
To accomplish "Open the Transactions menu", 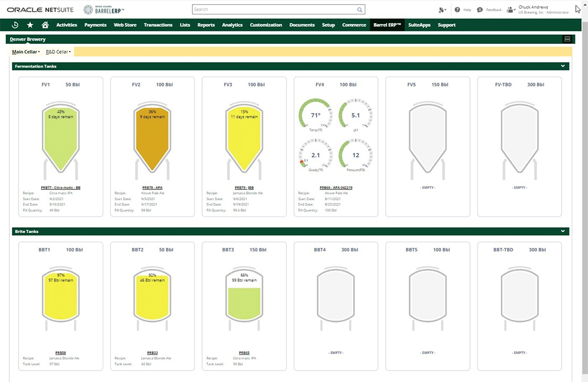I will pos(158,25).
